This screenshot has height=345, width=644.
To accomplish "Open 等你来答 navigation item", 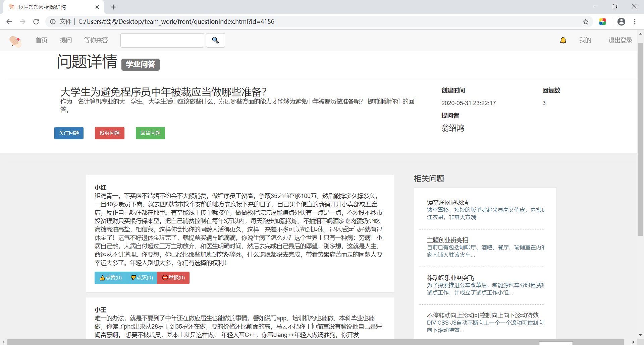I will click(x=96, y=40).
